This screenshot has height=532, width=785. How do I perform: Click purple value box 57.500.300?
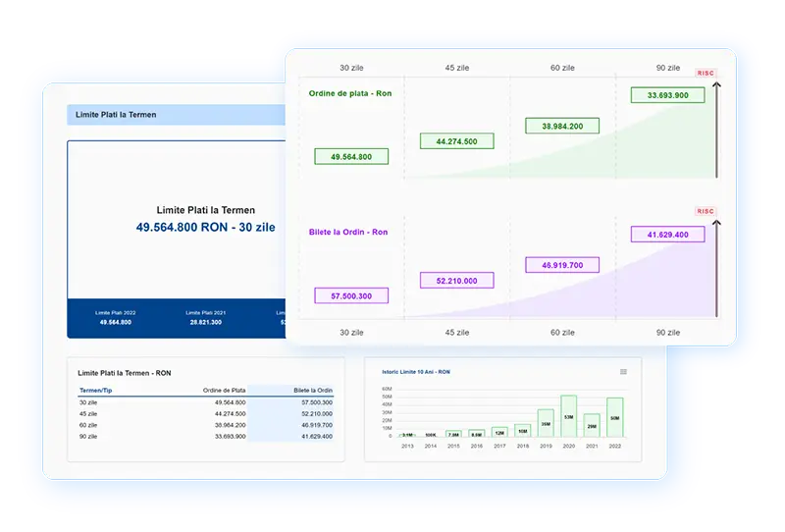[x=350, y=295]
